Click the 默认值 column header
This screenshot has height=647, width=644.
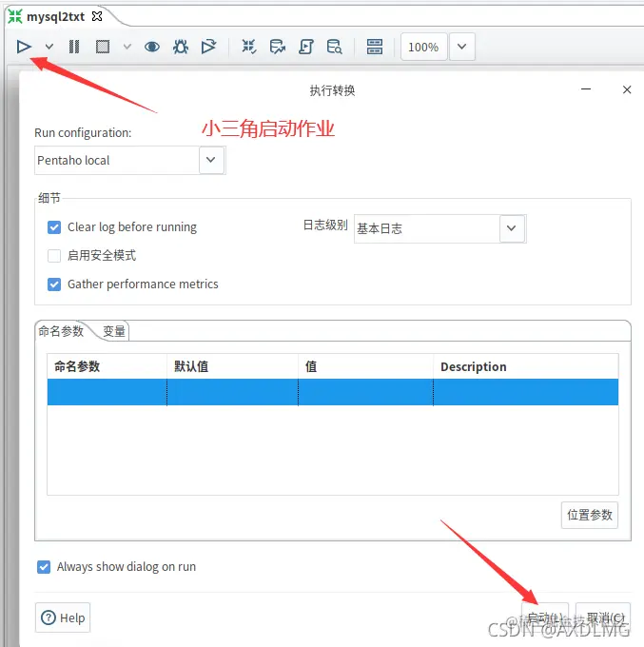click(x=233, y=366)
